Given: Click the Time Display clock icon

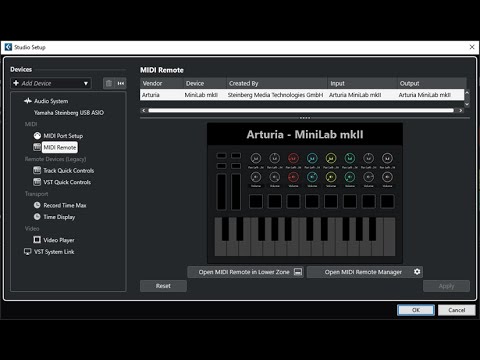Looking at the screenshot, I should [37, 217].
